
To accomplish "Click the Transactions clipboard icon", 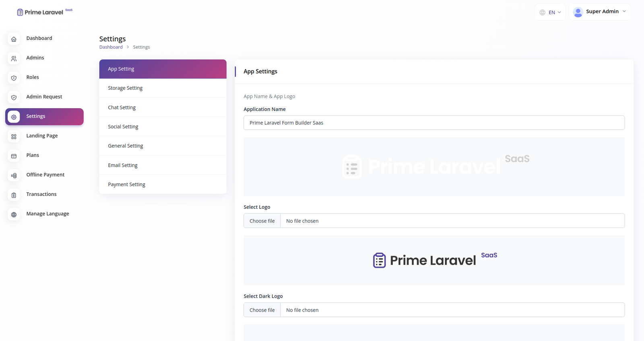I will pos(14,195).
